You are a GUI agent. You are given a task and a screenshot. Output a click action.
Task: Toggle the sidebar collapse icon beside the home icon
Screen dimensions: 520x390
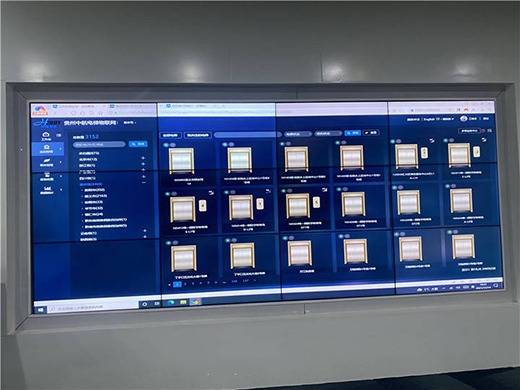point(59,135)
